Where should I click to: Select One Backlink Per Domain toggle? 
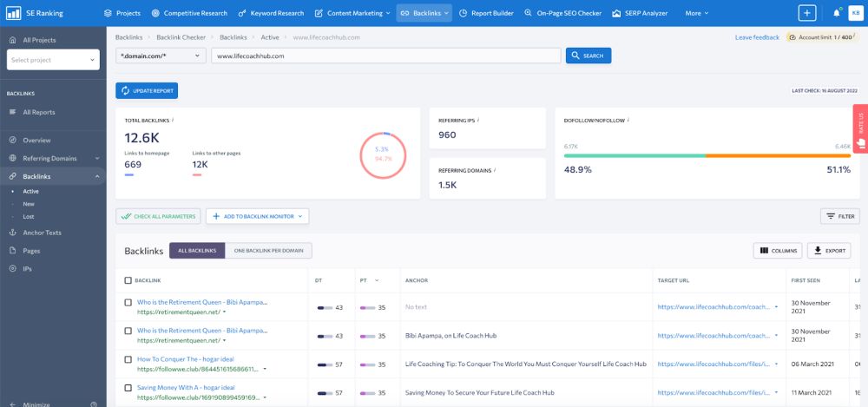point(268,250)
